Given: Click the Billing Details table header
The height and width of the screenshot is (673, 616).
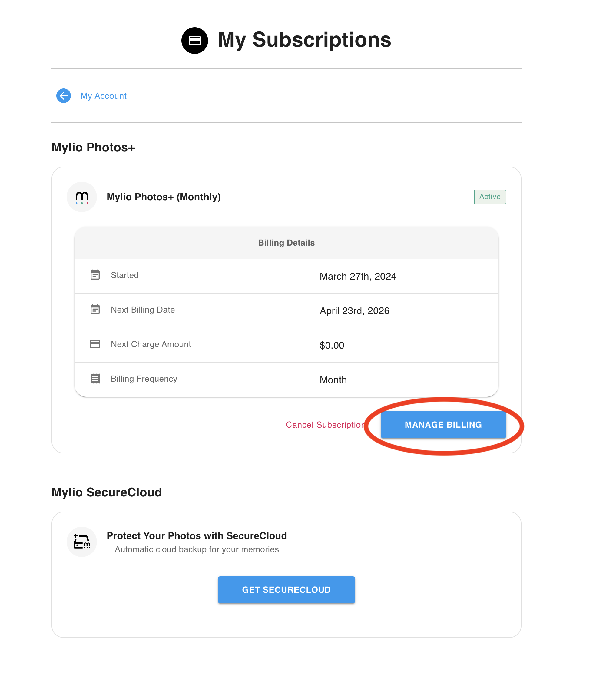Looking at the screenshot, I should (286, 243).
